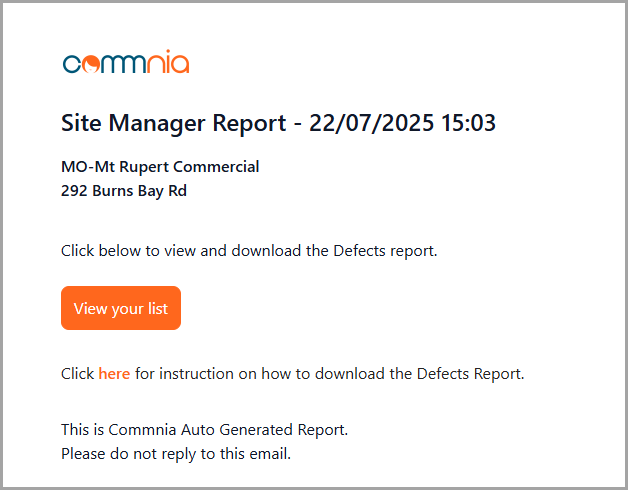
Task: Click the Commnia logo at top
Action: pyautogui.click(x=126, y=62)
